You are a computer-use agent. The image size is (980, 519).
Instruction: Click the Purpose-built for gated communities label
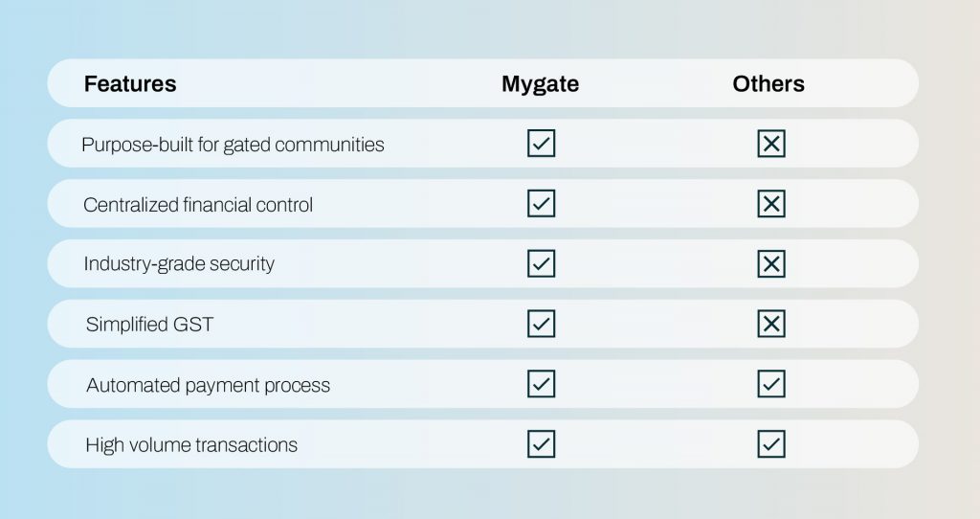[x=233, y=145]
